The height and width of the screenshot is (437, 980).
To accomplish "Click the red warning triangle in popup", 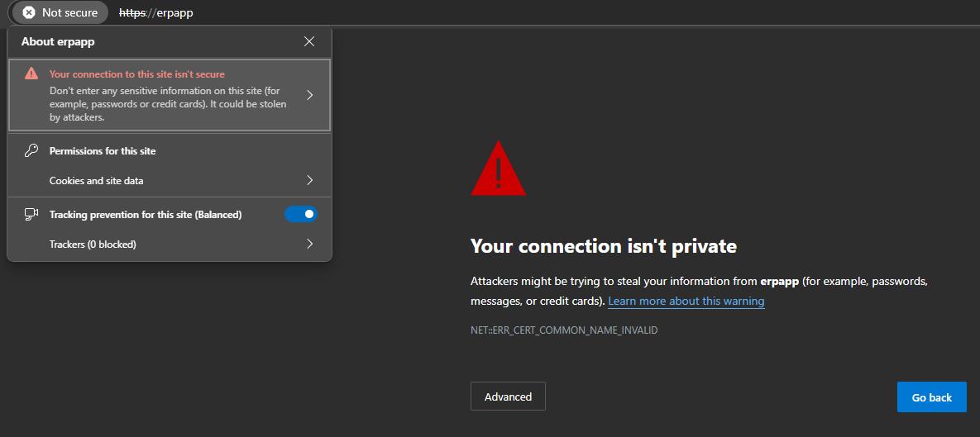I will pos(31,74).
